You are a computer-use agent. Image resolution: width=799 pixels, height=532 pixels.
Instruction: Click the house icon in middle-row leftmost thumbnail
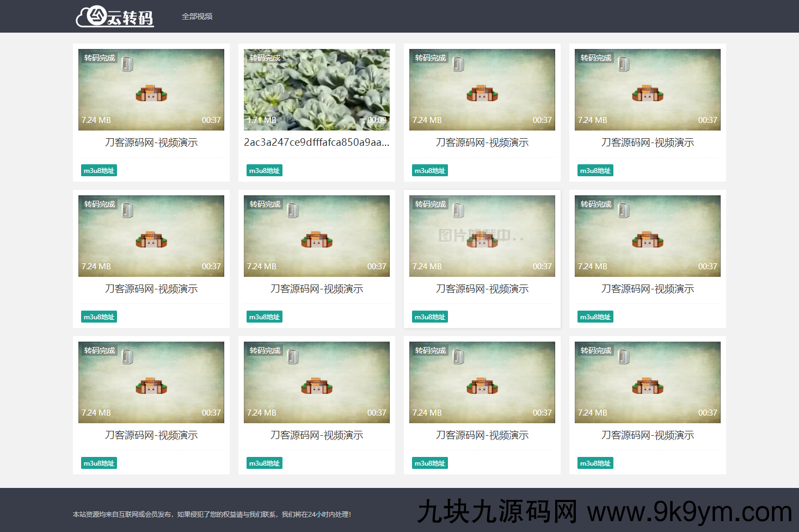151,240
